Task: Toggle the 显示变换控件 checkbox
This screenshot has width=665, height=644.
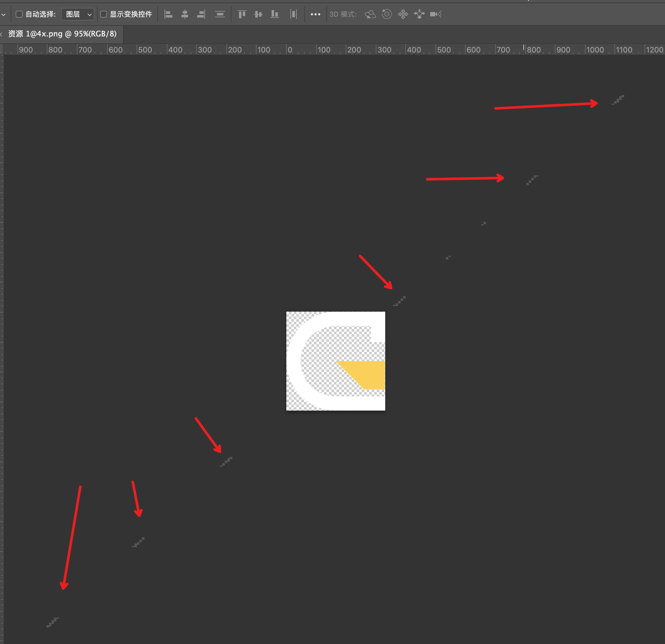Action: click(x=104, y=14)
